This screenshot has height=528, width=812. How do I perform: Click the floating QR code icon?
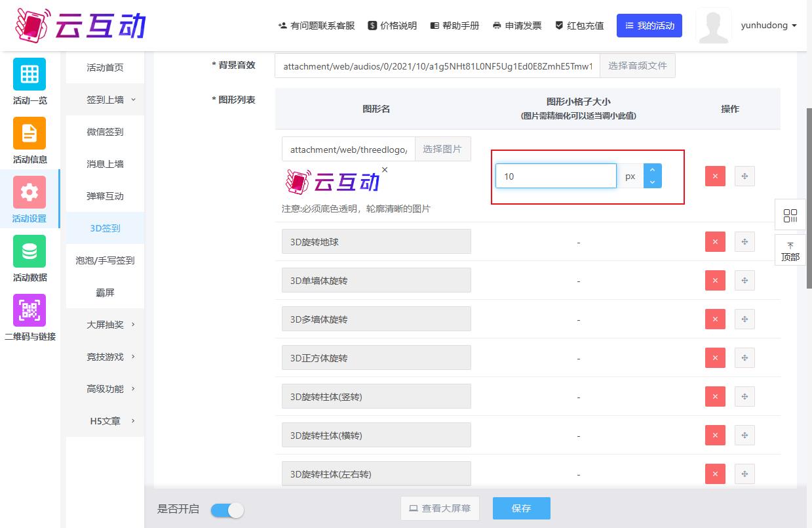(790, 216)
